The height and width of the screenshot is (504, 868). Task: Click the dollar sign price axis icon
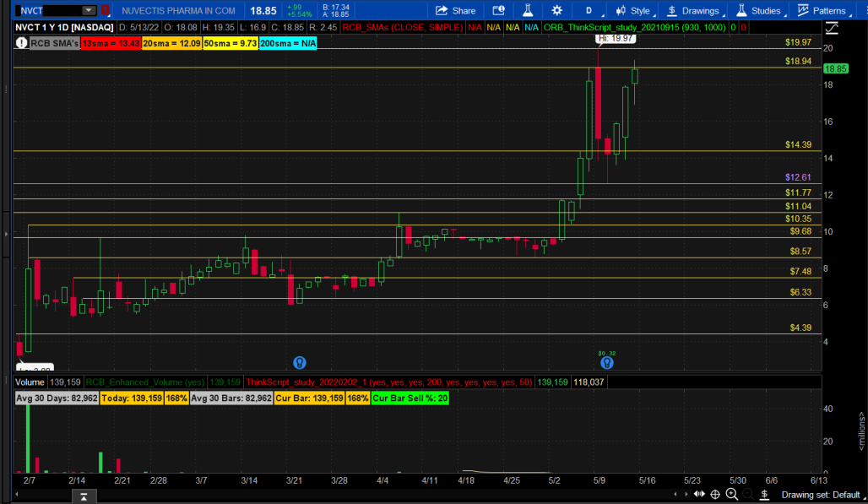coord(764,495)
